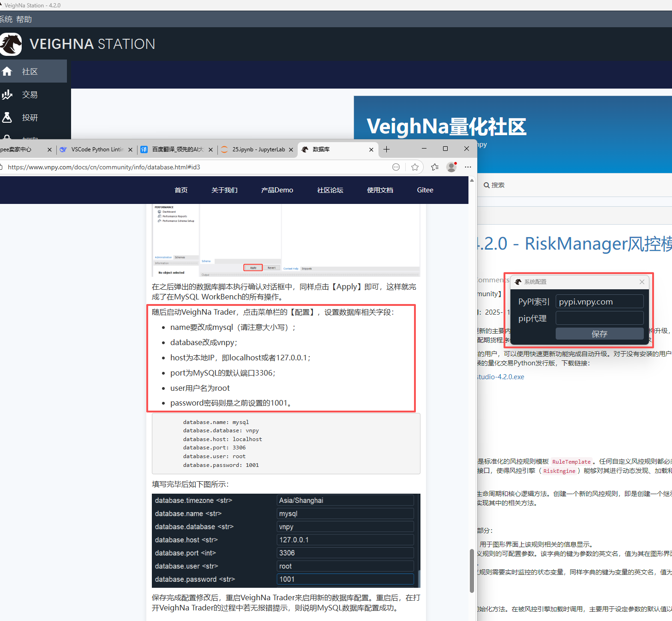Click the 保存 button in config dialog
This screenshot has height=621, width=672.
tap(599, 334)
